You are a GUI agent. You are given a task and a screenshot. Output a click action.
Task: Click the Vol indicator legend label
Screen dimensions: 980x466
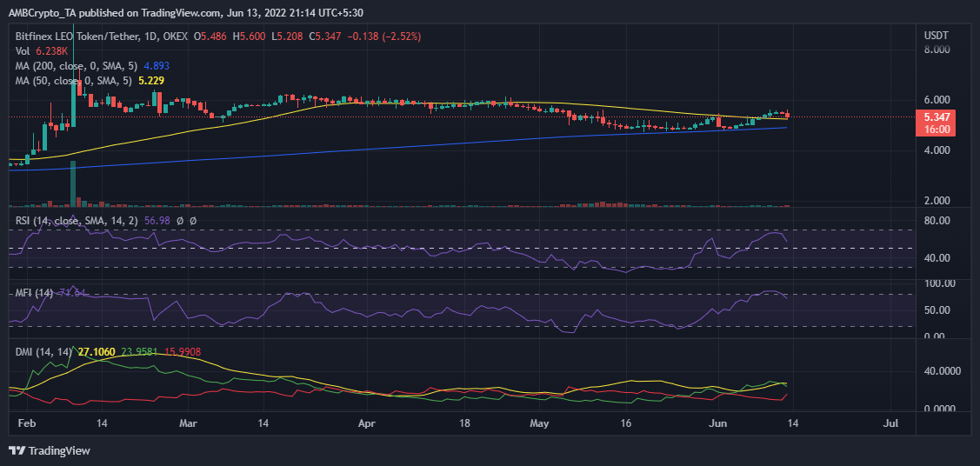coord(24,51)
